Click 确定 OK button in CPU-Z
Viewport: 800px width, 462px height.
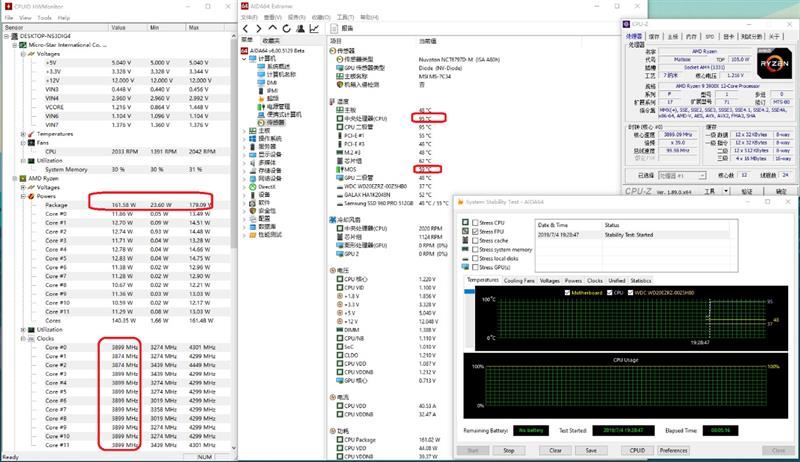[781, 191]
